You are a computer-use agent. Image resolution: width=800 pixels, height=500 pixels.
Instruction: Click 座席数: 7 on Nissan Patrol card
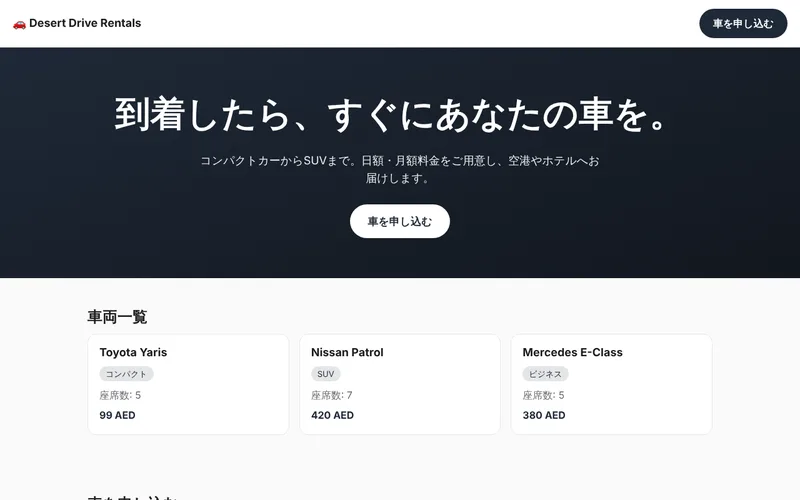[x=332, y=395]
